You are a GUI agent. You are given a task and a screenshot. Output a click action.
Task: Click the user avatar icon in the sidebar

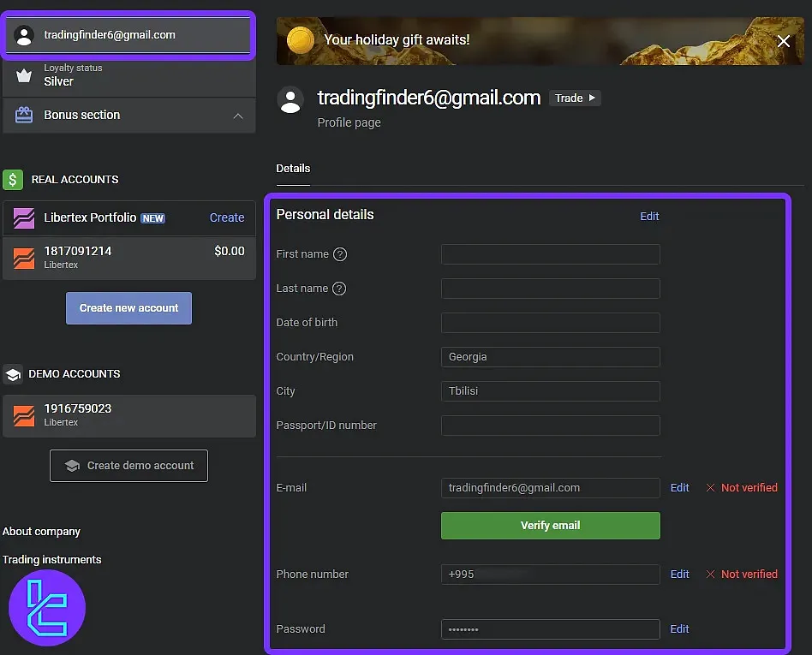pos(24,34)
